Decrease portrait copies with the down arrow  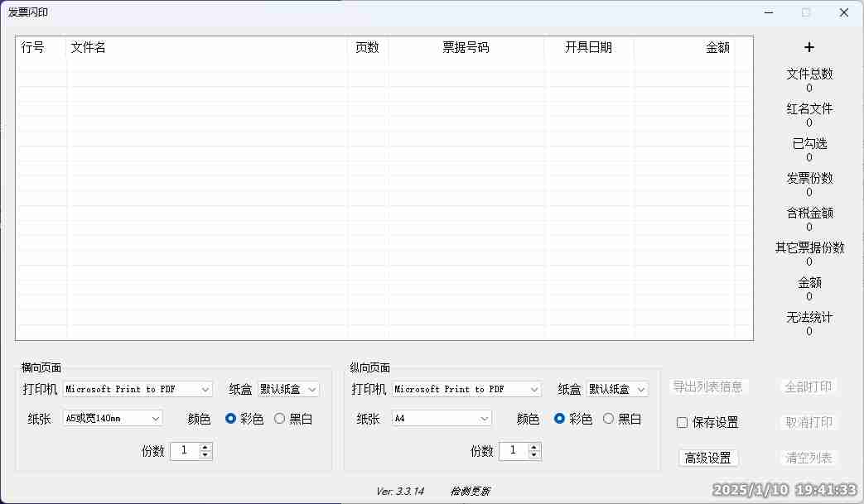click(x=534, y=455)
